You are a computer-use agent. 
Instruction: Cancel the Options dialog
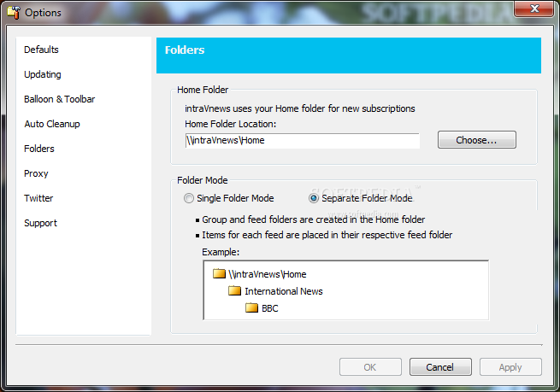[440, 367]
